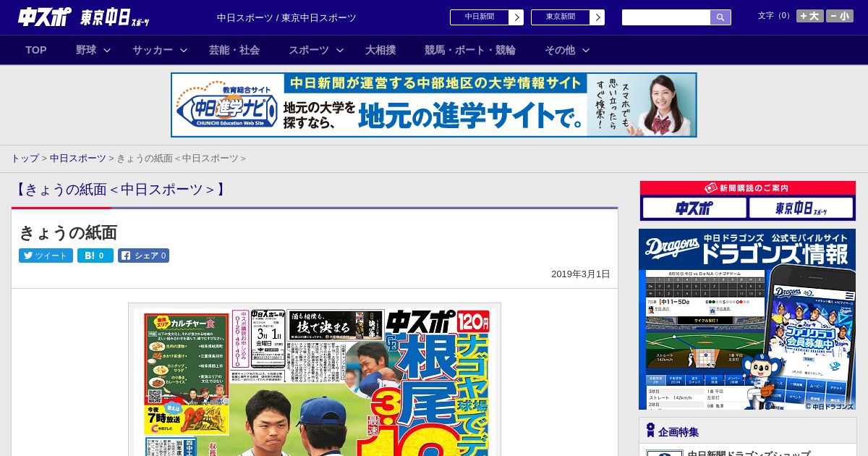Expand the スポーツ dropdown chevron
This screenshot has width=868, height=456.
(x=340, y=50)
